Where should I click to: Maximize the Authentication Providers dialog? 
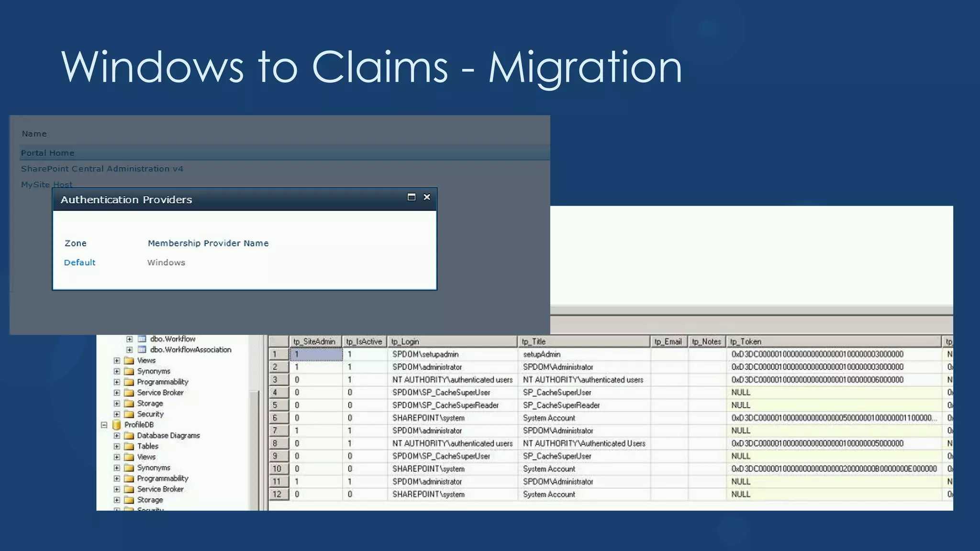411,197
